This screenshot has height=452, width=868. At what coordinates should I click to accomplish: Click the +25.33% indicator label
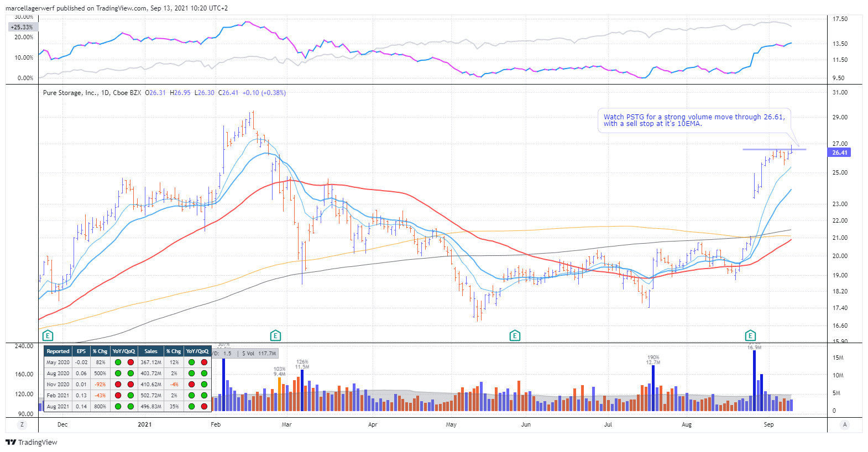click(x=22, y=27)
